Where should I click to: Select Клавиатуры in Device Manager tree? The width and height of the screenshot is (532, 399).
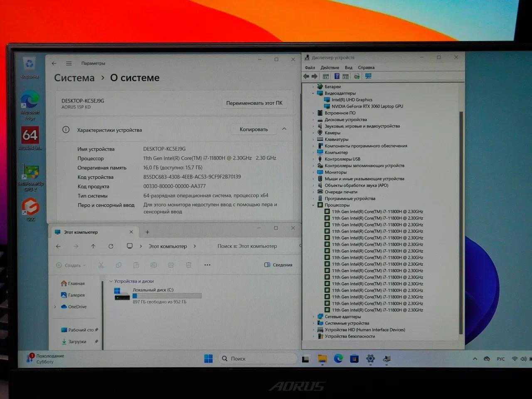point(336,139)
